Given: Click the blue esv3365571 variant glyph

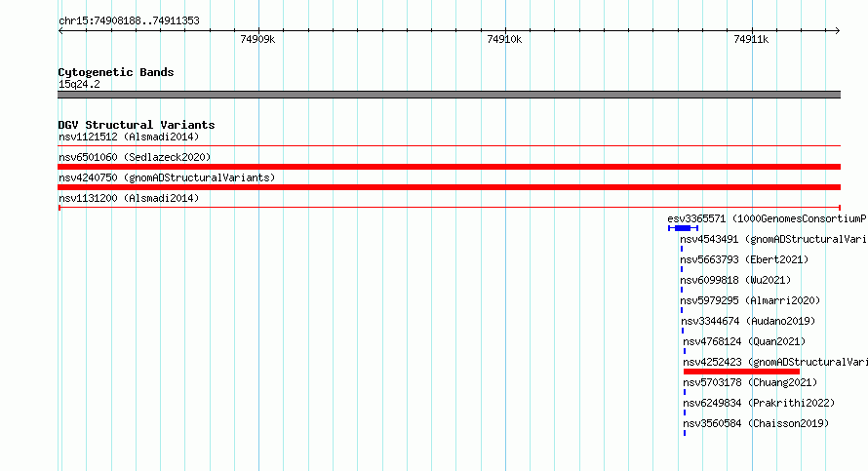Looking at the screenshot, I should [x=683, y=228].
